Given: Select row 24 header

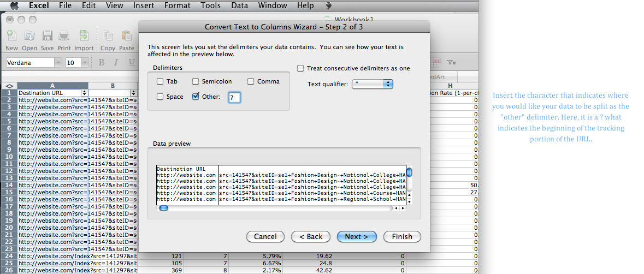Looking at the screenshot, I should (x=9, y=256).
